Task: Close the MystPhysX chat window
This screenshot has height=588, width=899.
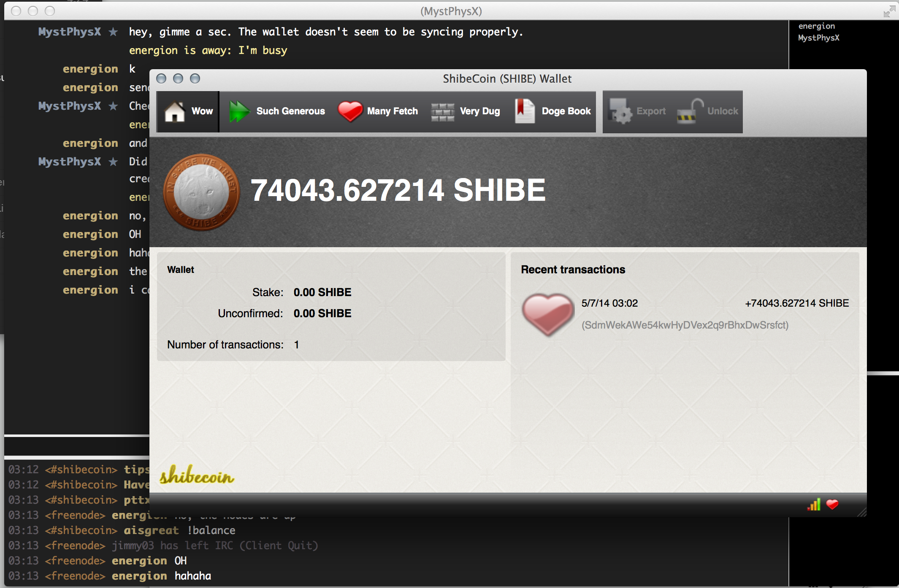Action: 16,11
